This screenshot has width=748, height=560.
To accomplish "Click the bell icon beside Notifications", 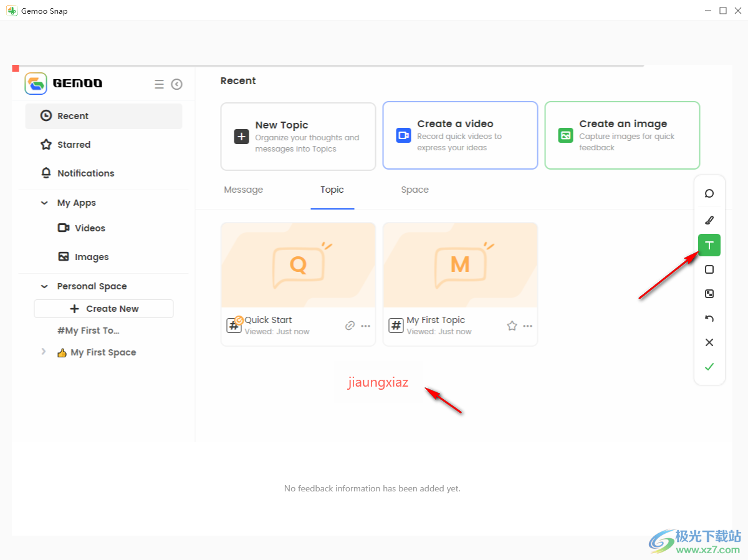I will (x=46, y=173).
